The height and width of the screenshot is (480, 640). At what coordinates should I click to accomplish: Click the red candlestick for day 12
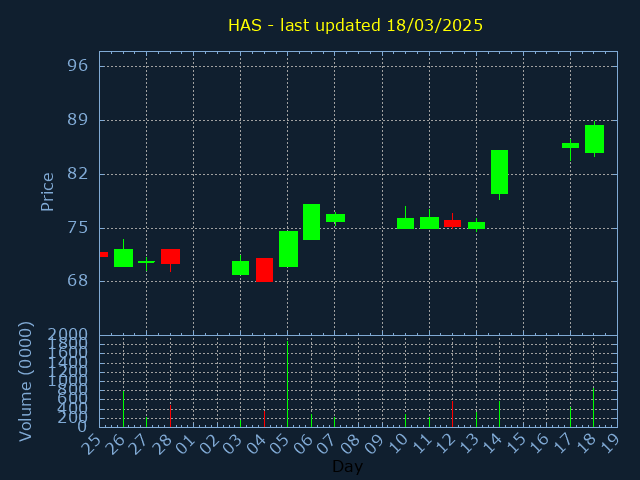tap(452, 223)
